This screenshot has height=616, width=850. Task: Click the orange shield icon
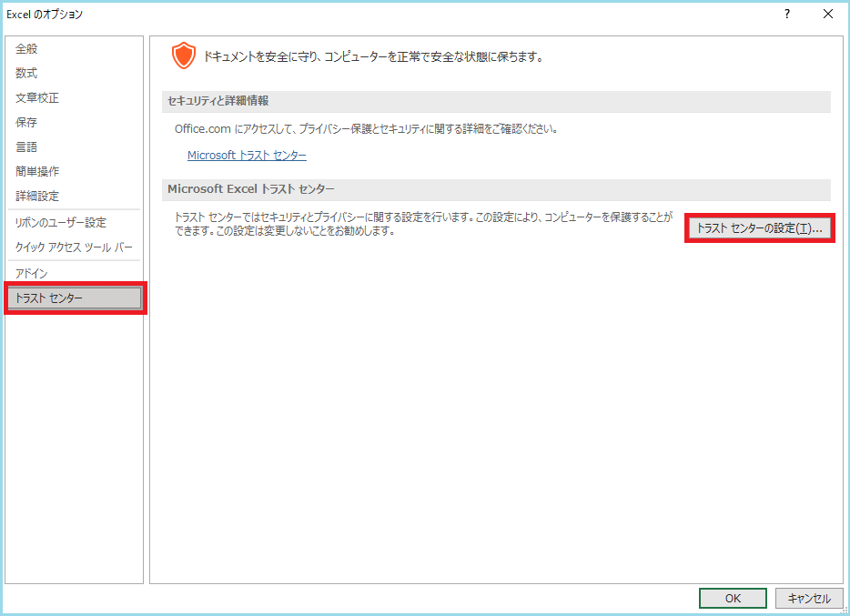(184, 56)
